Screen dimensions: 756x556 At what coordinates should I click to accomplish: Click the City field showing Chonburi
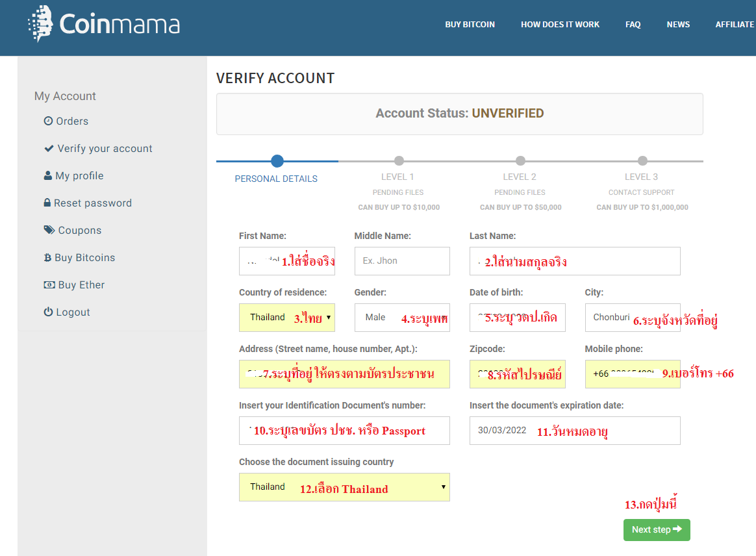(633, 318)
